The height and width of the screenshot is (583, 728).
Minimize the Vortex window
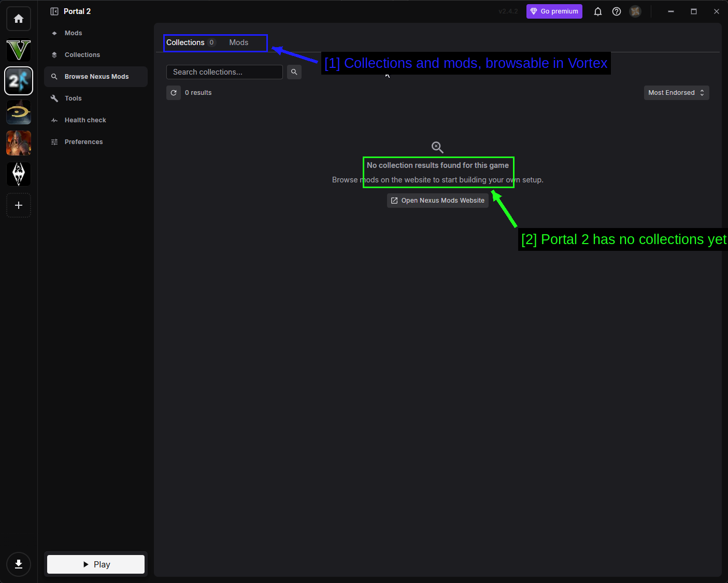671,11
